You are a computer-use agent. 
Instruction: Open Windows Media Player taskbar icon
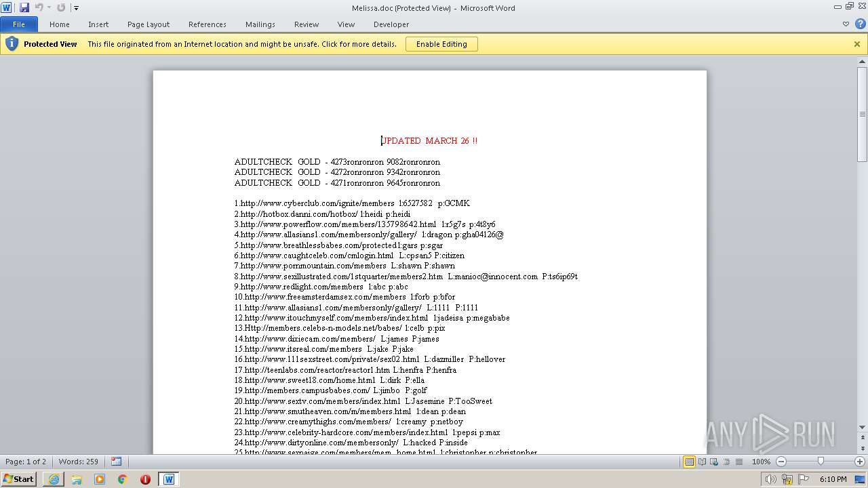click(x=100, y=479)
